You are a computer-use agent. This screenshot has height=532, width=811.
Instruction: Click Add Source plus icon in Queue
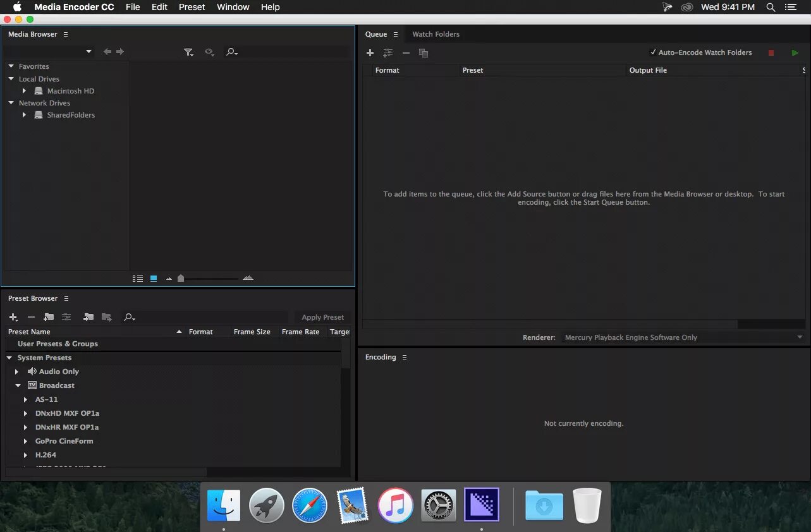(x=370, y=53)
